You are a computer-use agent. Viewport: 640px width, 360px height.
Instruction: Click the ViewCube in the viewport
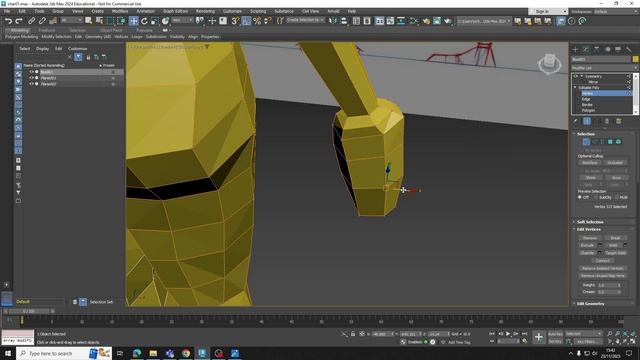click(549, 63)
